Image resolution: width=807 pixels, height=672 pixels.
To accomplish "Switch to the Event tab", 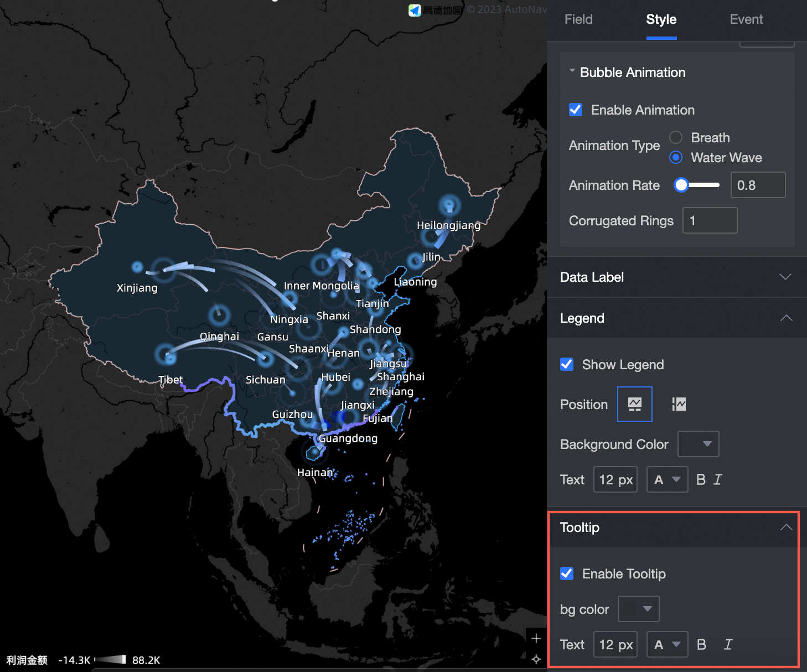I will coord(746,19).
